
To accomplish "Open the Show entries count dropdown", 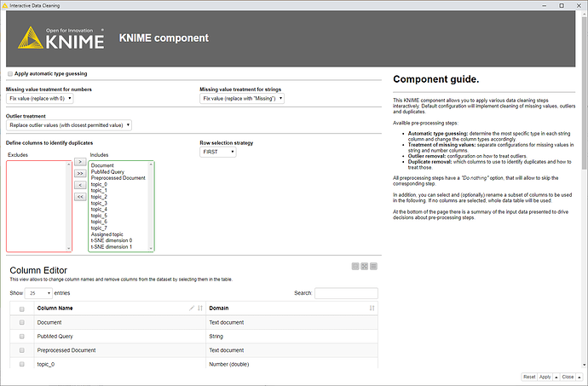I will point(38,293).
